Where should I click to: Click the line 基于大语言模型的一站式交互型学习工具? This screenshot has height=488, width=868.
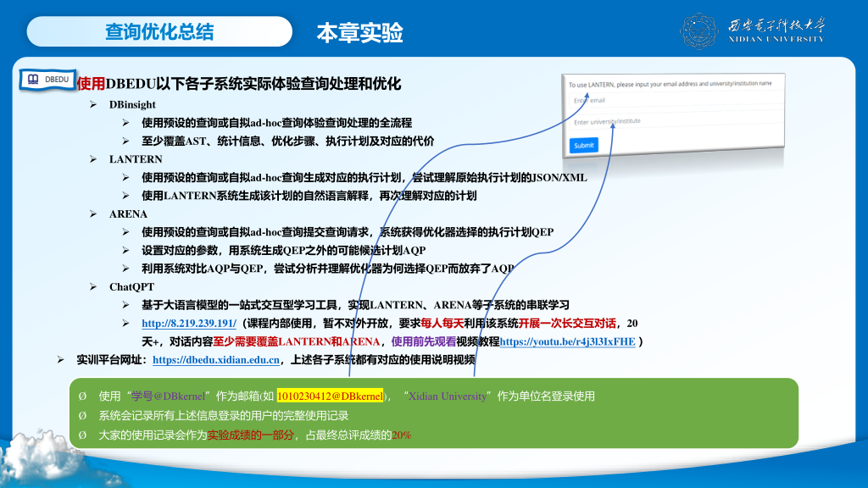point(355,305)
